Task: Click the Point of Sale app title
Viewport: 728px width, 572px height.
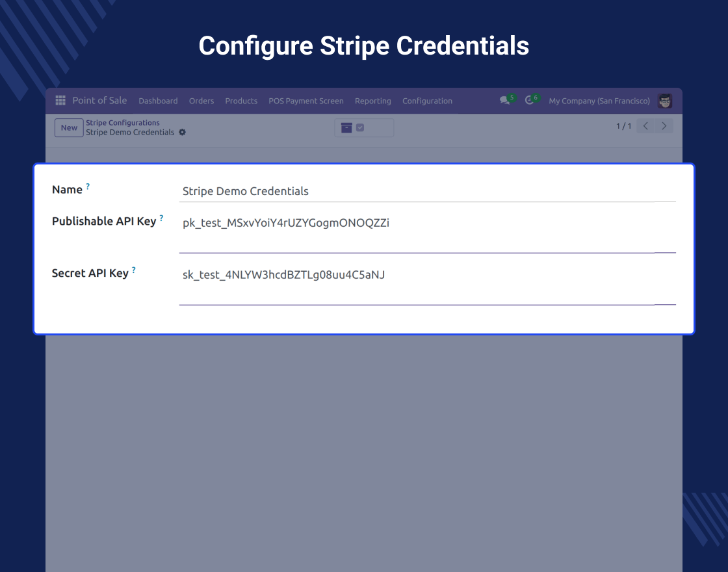Action: click(x=99, y=100)
